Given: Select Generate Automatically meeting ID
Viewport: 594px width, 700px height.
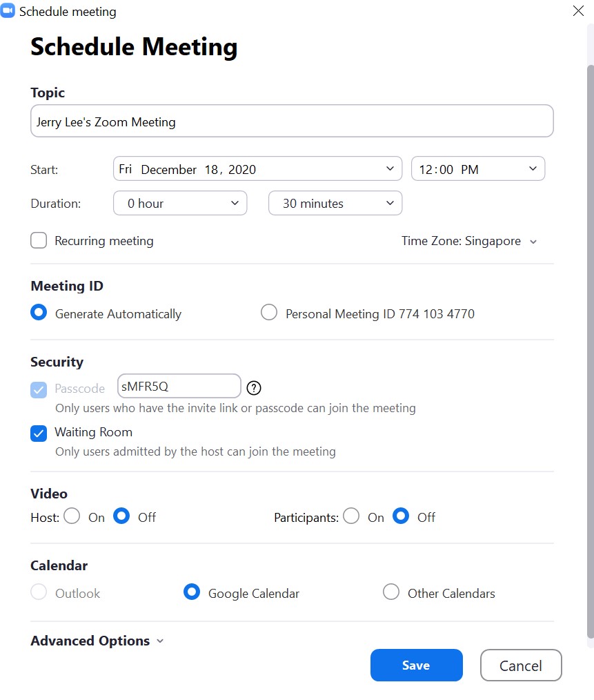Looking at the screenshot, I should [39, 313].
